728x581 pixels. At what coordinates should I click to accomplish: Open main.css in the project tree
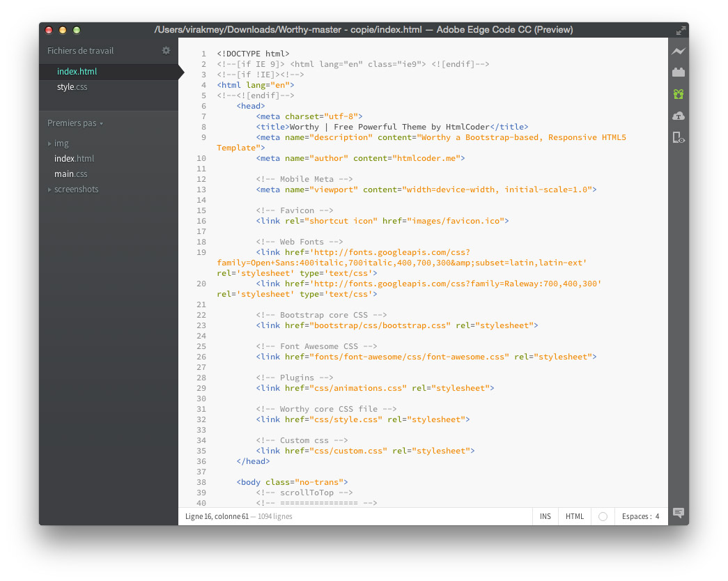(70, 174)
